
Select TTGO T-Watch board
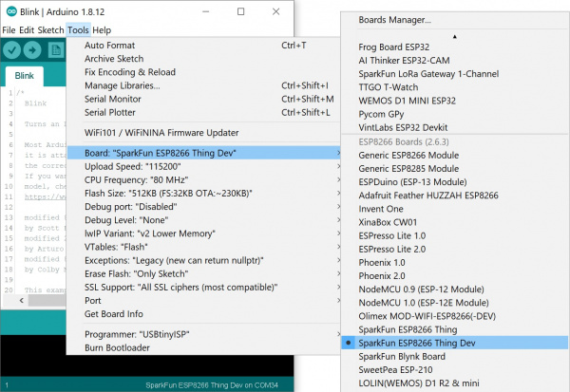[454, 87]
